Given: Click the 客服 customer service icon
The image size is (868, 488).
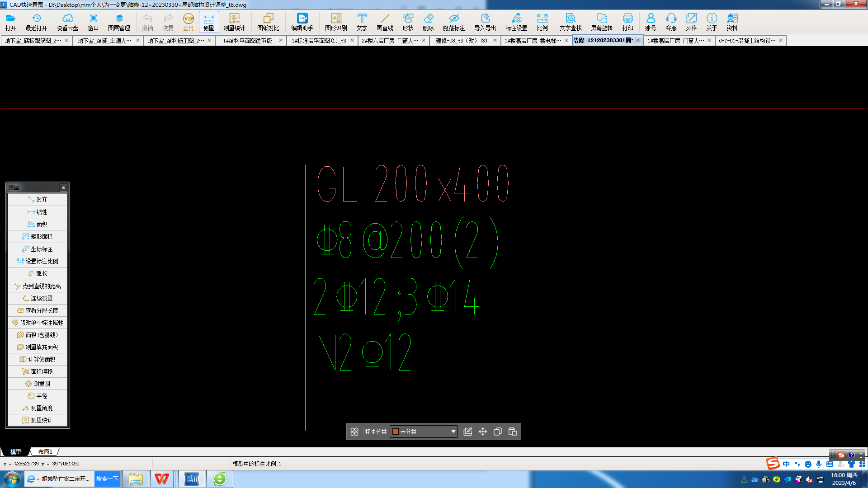Looking at the screenshot, I should [671, 22].
